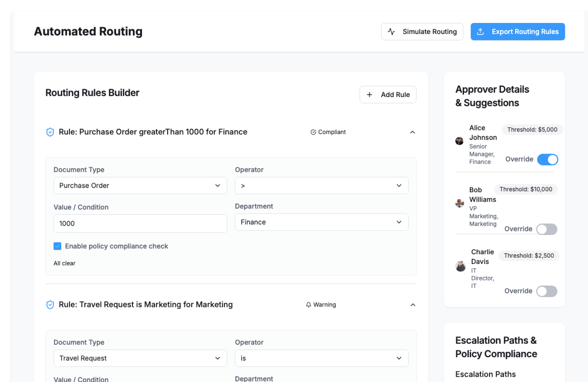Enable Charlie Davis' Override toggle
Image resolution: width=588 pixels, height=382 pixels.
pyautogui.click(x=547, y=291)
